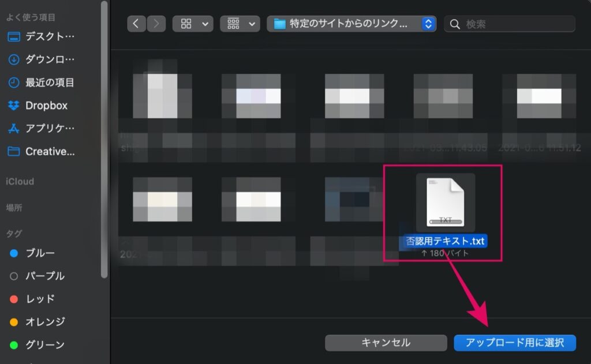
Task: Click the Creative folder icon
Action: pos(14,152)
